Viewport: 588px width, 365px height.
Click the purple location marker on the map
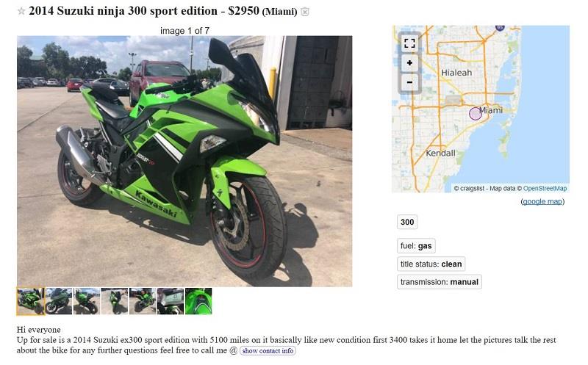click(x=475, y=113)
